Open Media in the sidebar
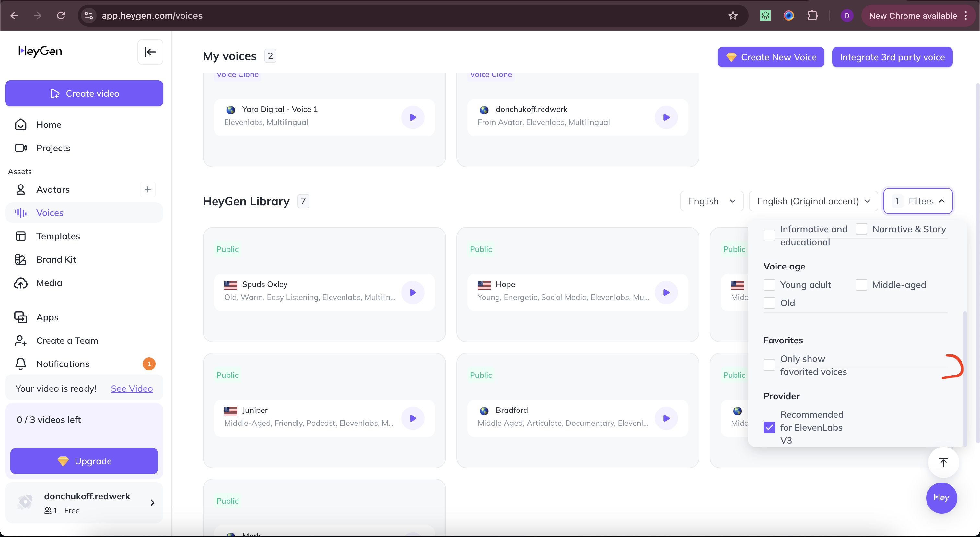Image resolution: width=980 pixels, height=537 pixels. tap(84, 283)
